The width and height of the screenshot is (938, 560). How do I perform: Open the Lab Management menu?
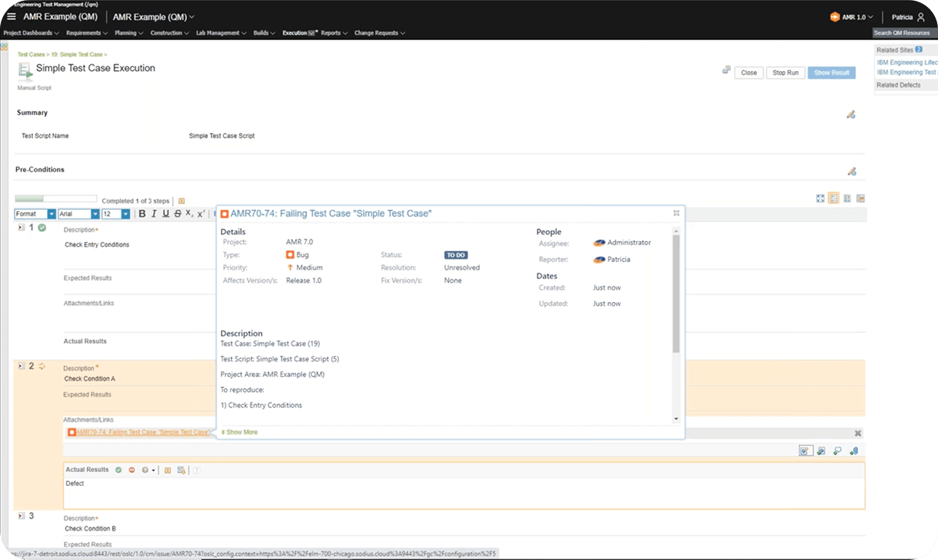pyautogui.click(x=221, y=33)
